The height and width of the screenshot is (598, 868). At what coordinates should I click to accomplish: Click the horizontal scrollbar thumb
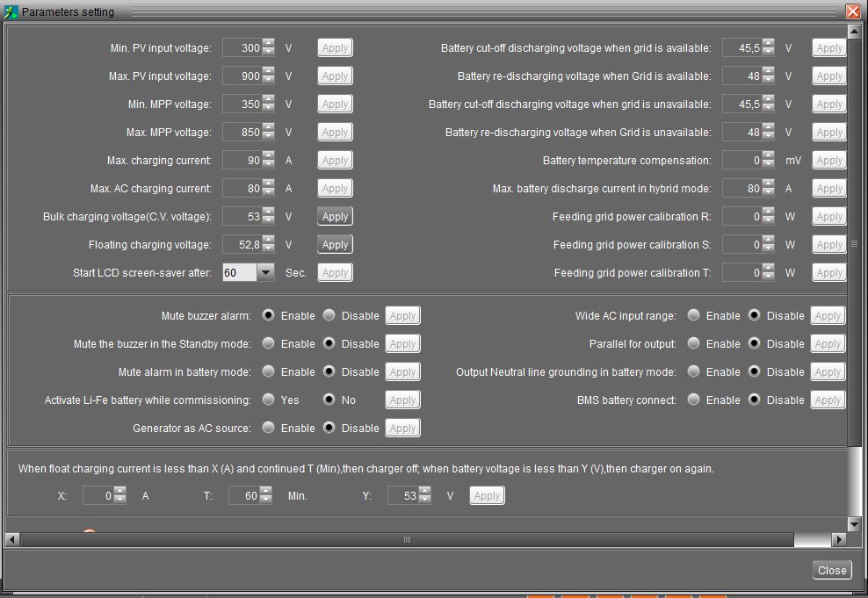(x=407, y=539)
